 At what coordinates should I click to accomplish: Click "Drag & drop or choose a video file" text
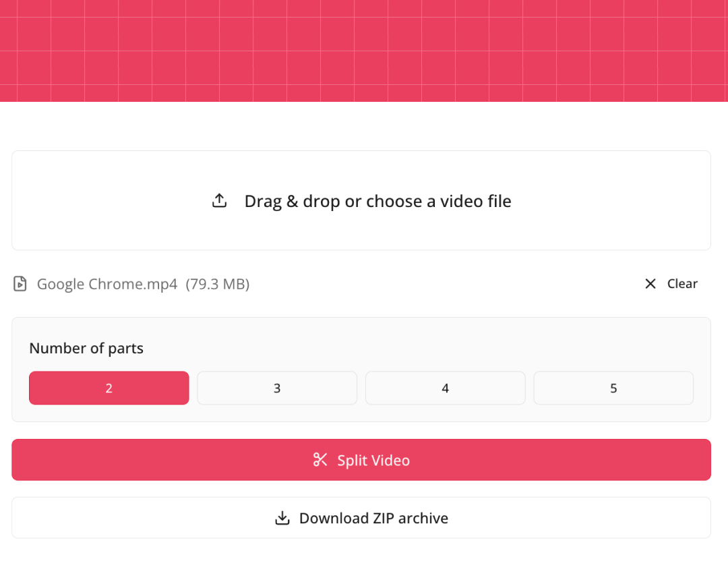click(377, 201)
